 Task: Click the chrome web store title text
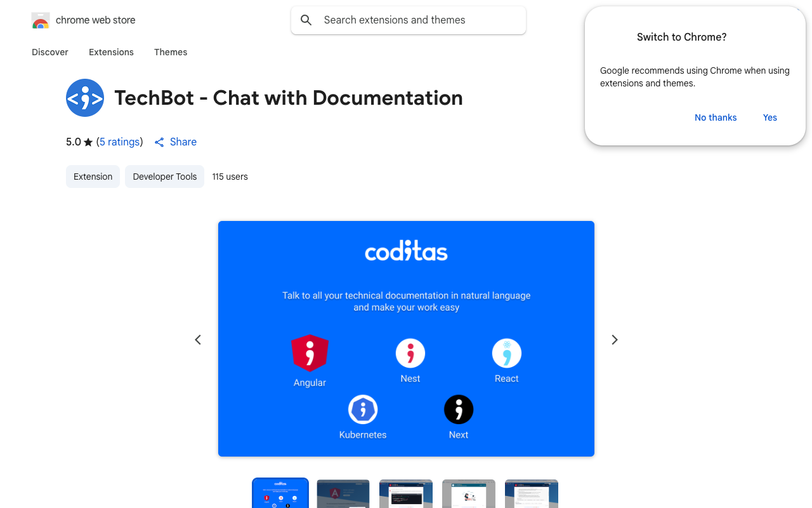click(96, 20)
